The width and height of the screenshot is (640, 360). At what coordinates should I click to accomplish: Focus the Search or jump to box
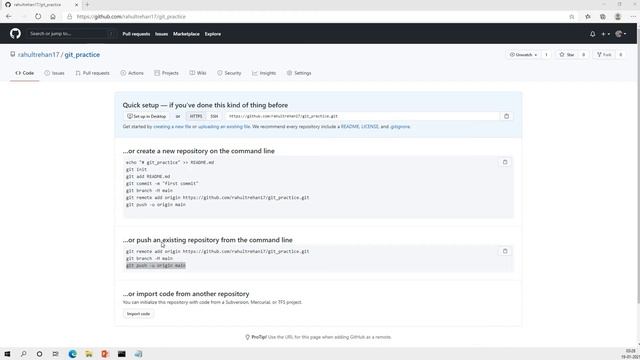pos(71,33)
